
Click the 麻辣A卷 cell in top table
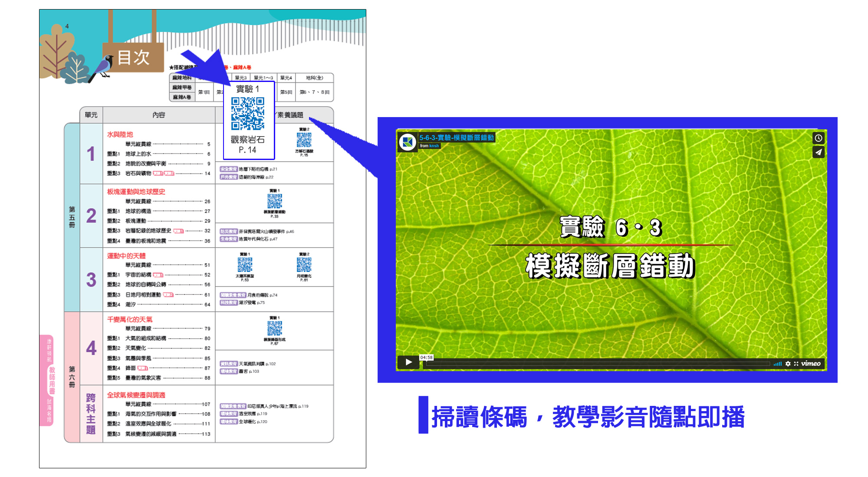pos(182,97)
